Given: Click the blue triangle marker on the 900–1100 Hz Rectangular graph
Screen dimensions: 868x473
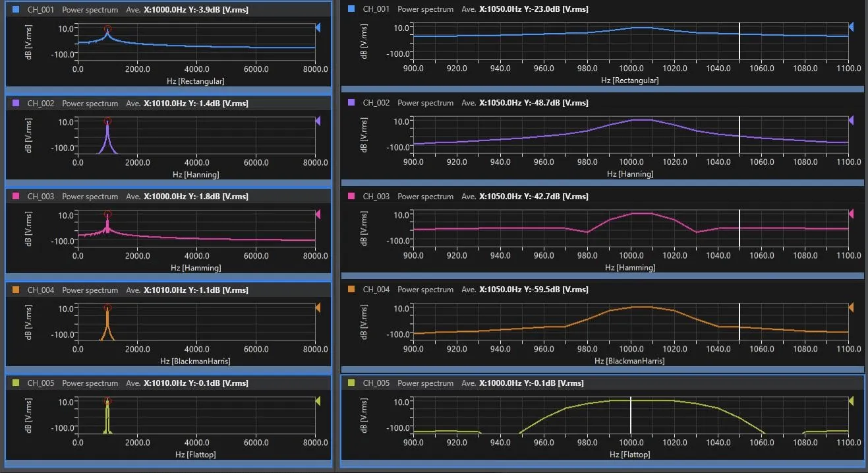Looking at the screenshot, I should 851,27.
